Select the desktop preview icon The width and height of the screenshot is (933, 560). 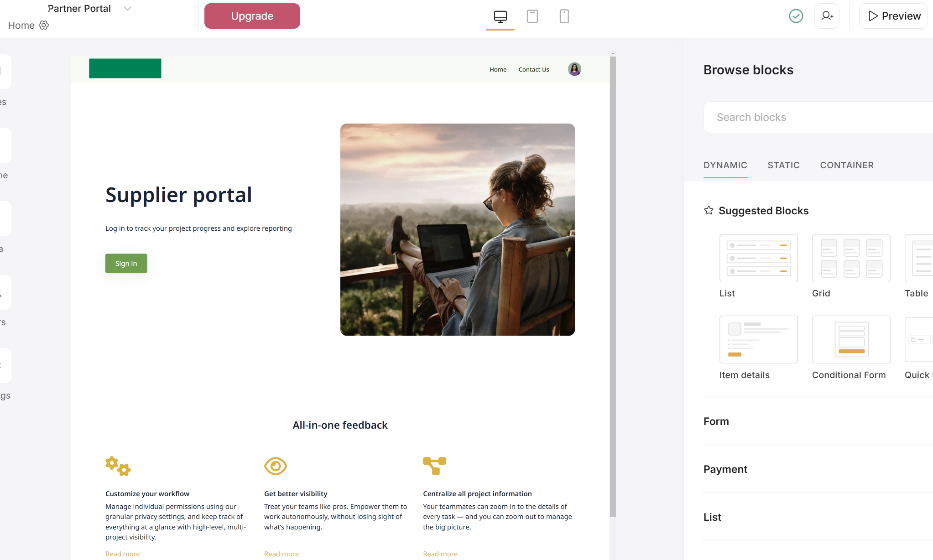coord(500,16)
